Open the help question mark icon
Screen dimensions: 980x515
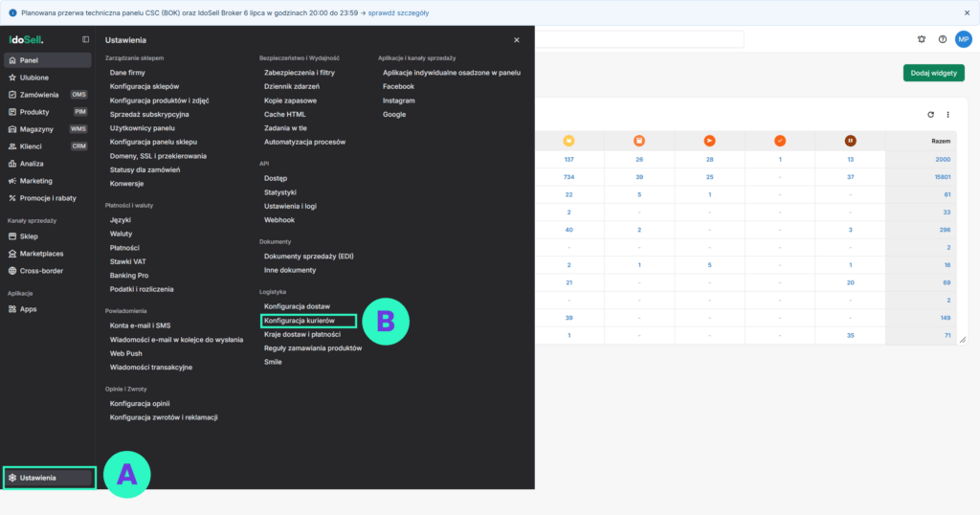tap(943, 39)
